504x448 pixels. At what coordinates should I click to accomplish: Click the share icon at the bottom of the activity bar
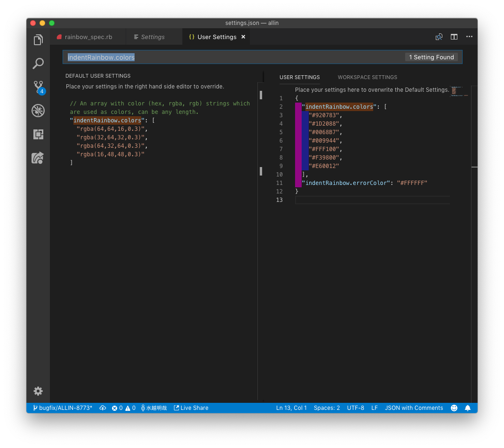coord(38,158)
